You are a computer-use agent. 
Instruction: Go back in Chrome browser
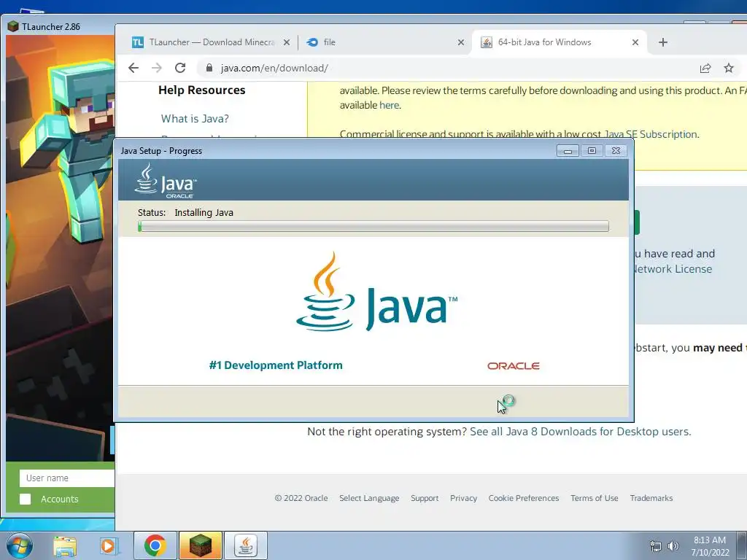[x=133, y=68]
